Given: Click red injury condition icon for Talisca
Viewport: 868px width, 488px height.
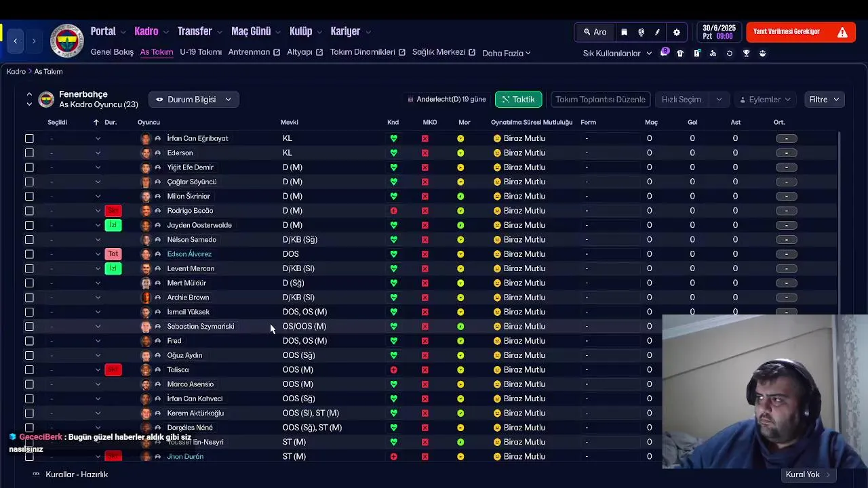Looking at the screenshot, I should pyautogui.click(x=393, y=369).
